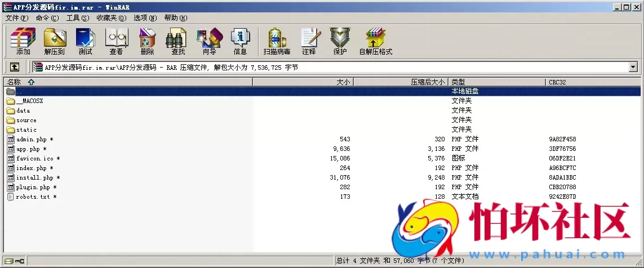The image size is (644, 268).
Task: Select plugin.php file name
Action: click(36, 187)
